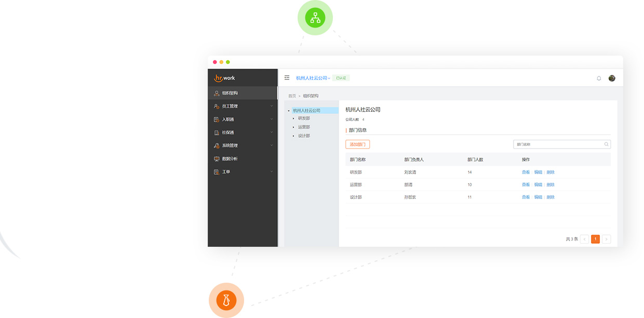Screen dimensions: 644x318
Task: Click 删除 for the 设计部 row
Action: [551, 197]
